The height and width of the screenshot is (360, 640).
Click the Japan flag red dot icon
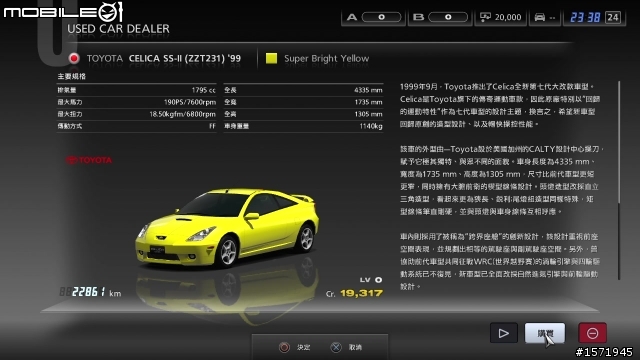(x=74, y=58)
